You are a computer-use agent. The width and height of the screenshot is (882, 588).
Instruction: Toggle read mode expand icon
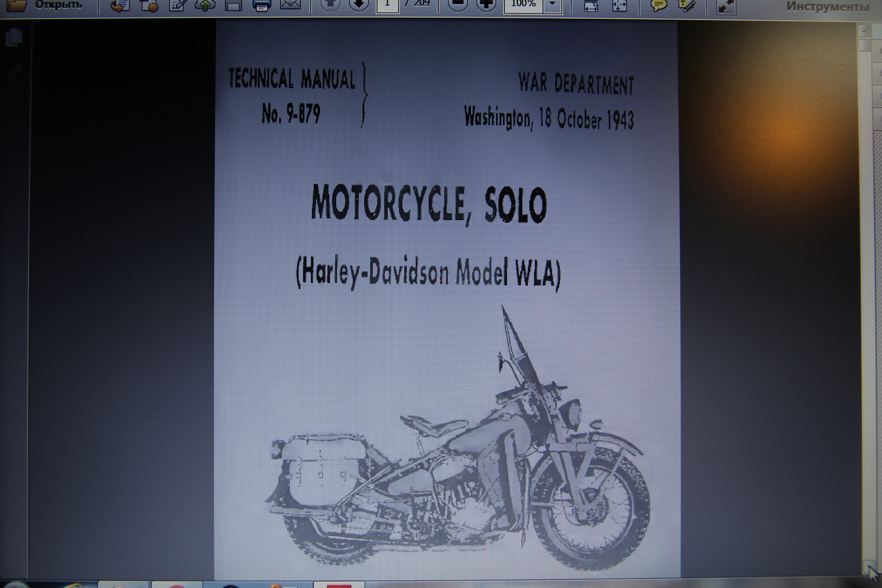tap(726, 6)
